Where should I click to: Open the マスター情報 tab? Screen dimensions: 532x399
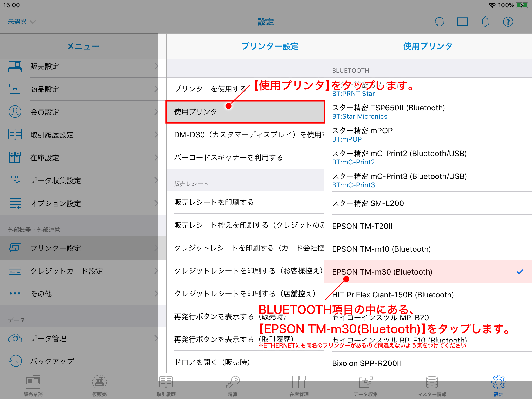tap(432, 386)
